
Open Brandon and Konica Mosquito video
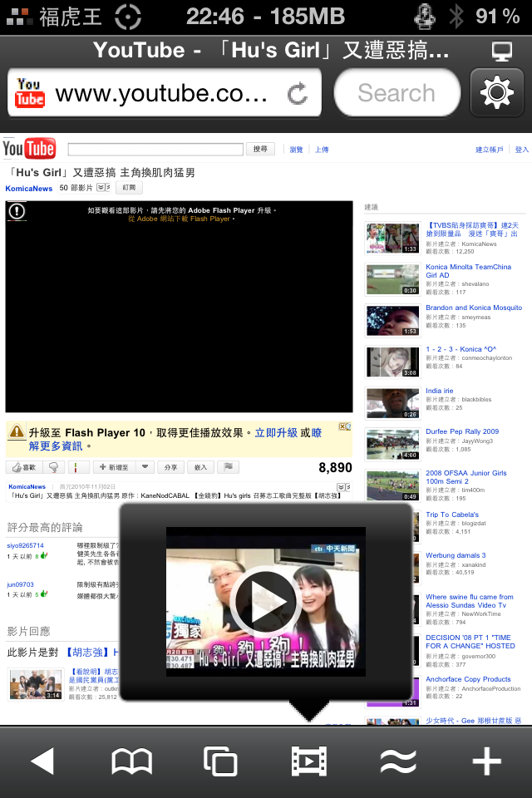click(474, 308)
